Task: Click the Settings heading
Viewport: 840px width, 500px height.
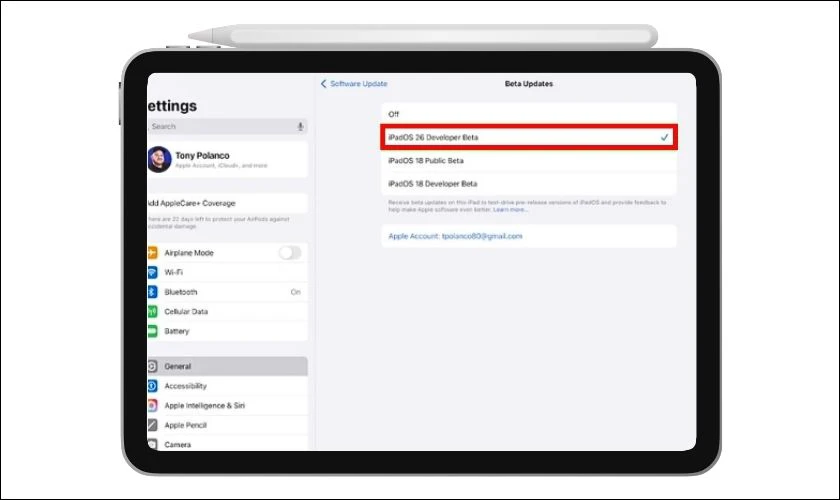Action: (x=172, y=106)
